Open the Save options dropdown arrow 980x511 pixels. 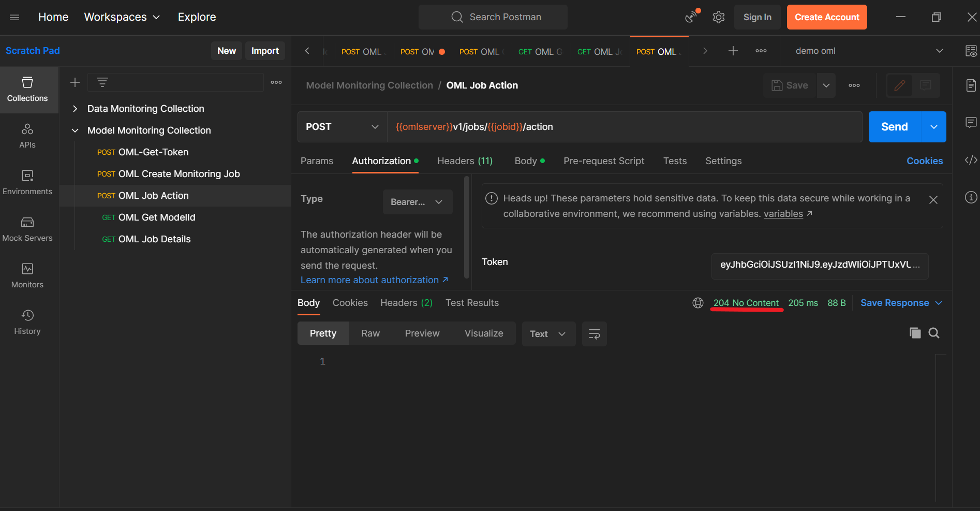(x=826, y=85)
